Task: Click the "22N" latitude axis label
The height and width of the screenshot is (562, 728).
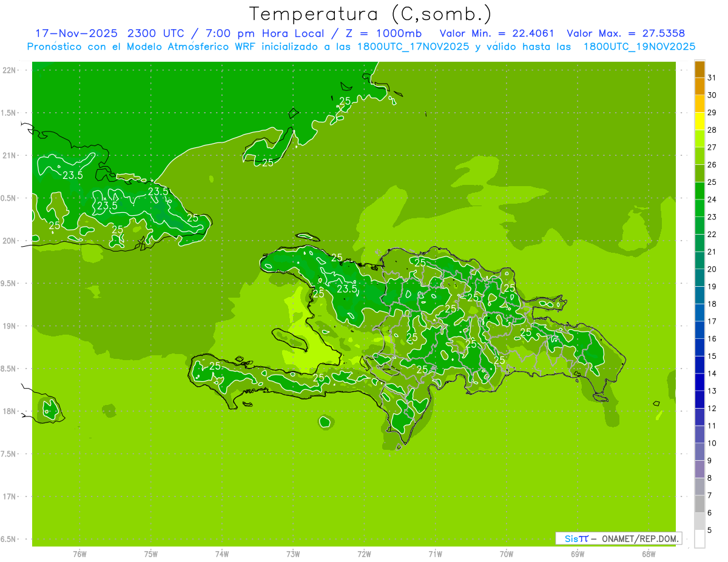Action: point(10,70)
